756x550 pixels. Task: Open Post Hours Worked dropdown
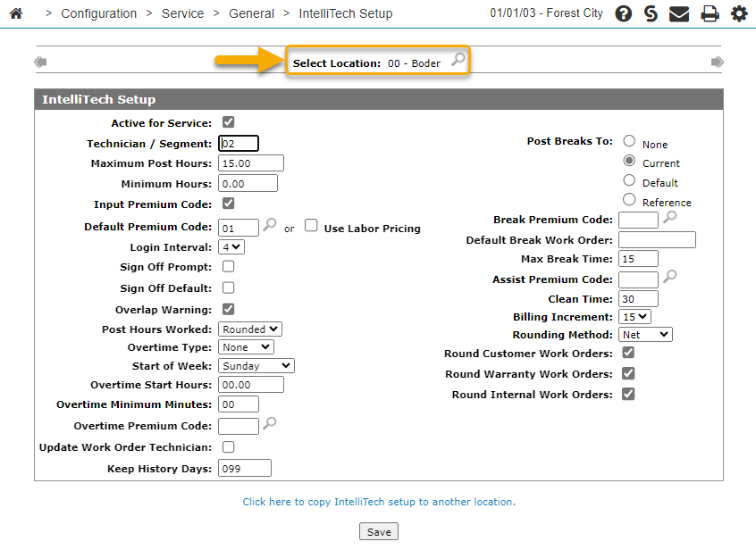coord(250,329)
